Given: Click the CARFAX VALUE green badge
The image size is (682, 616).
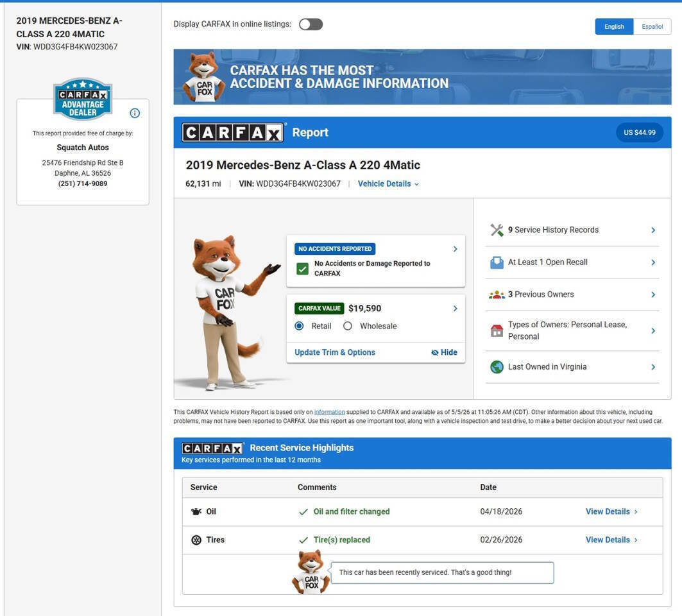Looking at the screenshot, I should pyautogui.click(x=320, y=309).
